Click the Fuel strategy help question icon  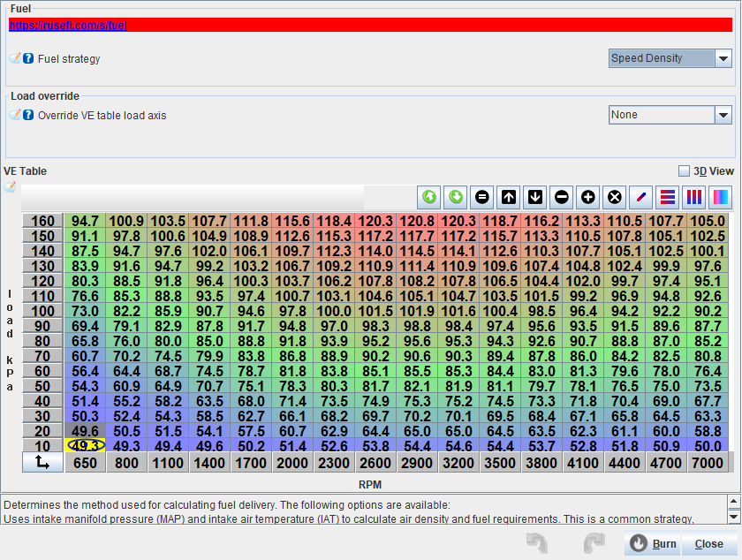click(28, 59)
